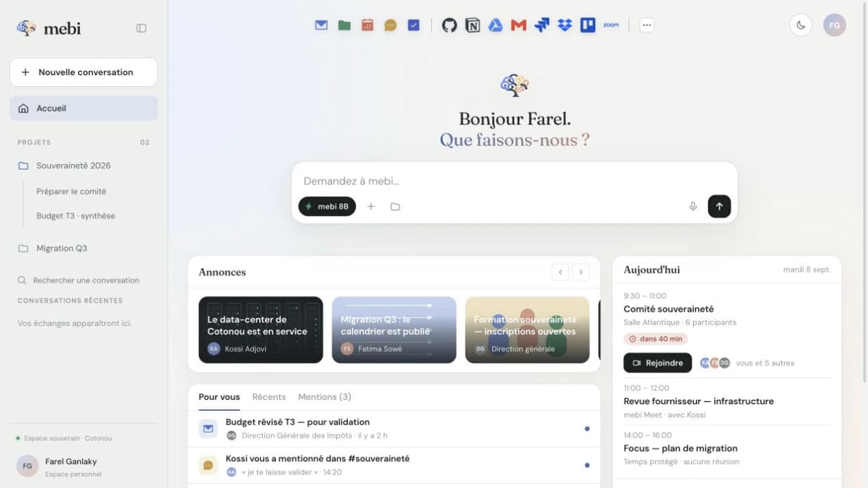The width and height of the screenshot is (868, 488).
Task: Click the Demandez à mebi prompt field
Action: (x=514, y=181)
